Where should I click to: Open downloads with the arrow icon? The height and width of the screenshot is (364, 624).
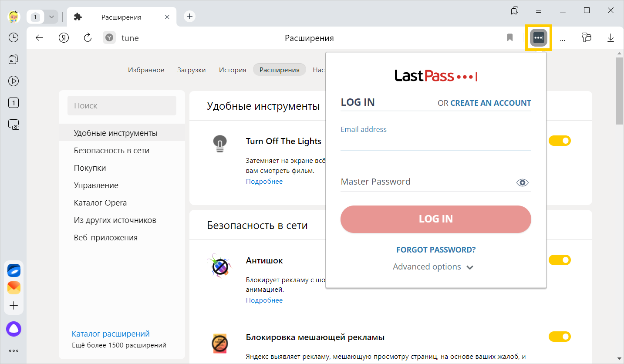611,38
